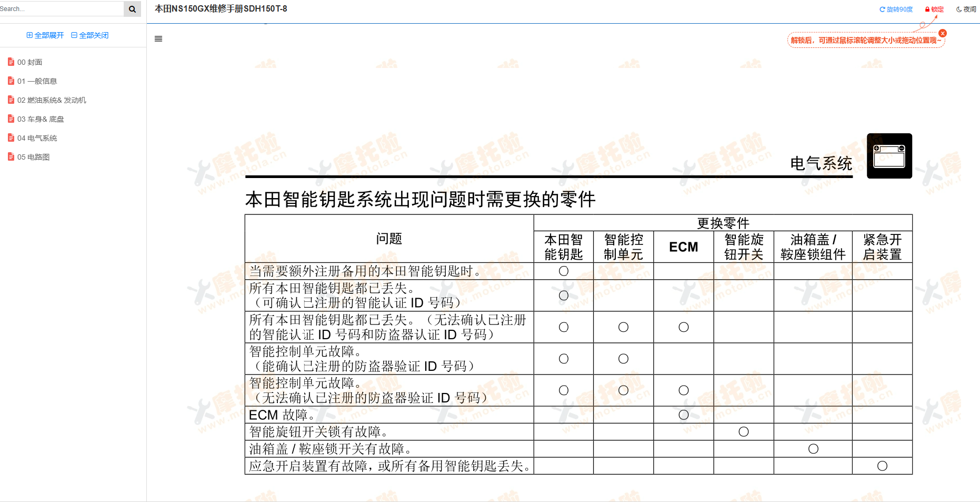Open the 05 电路图 chapter

tap(33, 157)
